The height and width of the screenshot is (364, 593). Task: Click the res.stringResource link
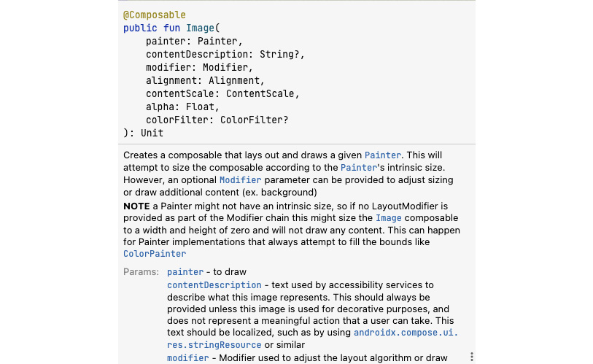point(214,345)
